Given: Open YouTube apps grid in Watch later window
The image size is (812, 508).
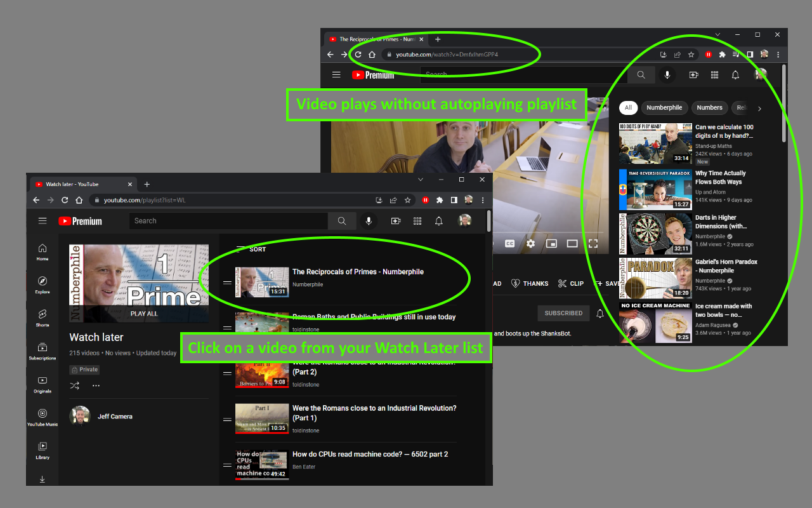Looking at the screenshot, I should (x=417, y=221).
